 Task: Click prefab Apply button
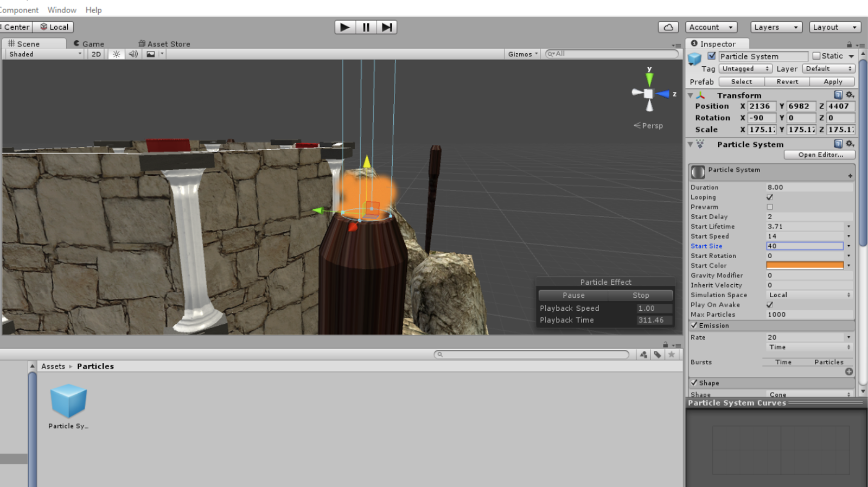pos(833,82)
